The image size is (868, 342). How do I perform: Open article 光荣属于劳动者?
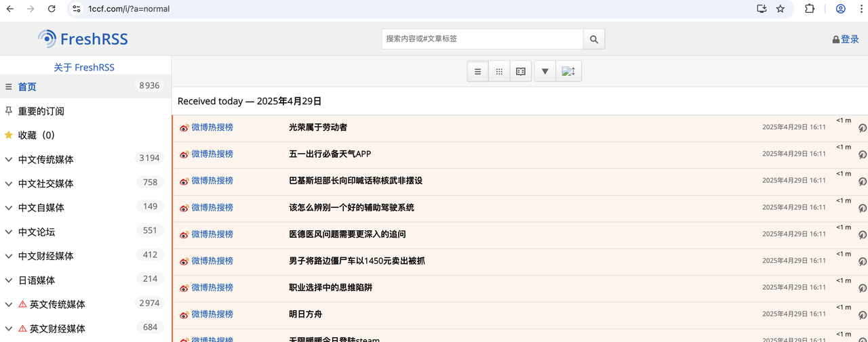click(318, 127)
